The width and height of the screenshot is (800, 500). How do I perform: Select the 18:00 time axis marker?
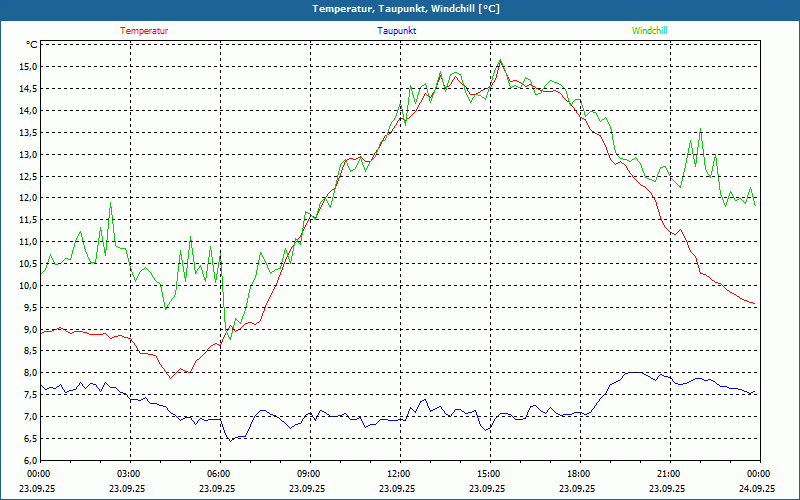[x=579, y=473]
